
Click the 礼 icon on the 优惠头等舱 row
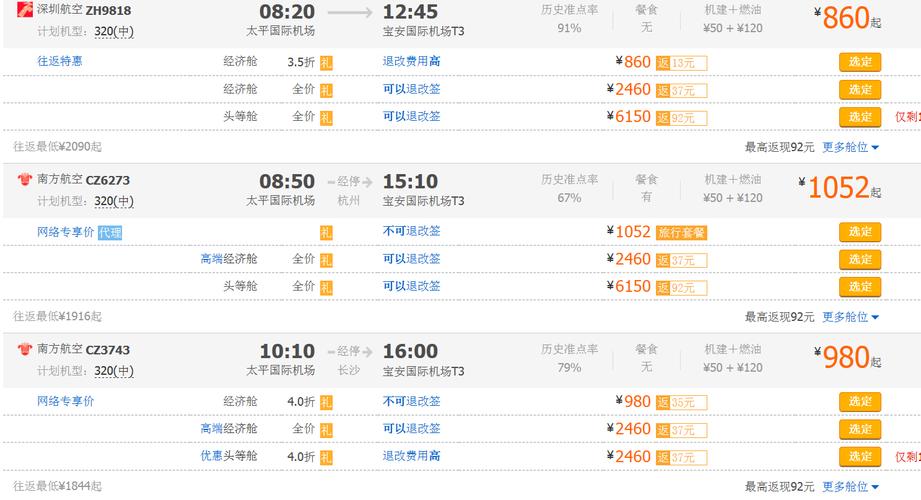(x=326, y=457)
